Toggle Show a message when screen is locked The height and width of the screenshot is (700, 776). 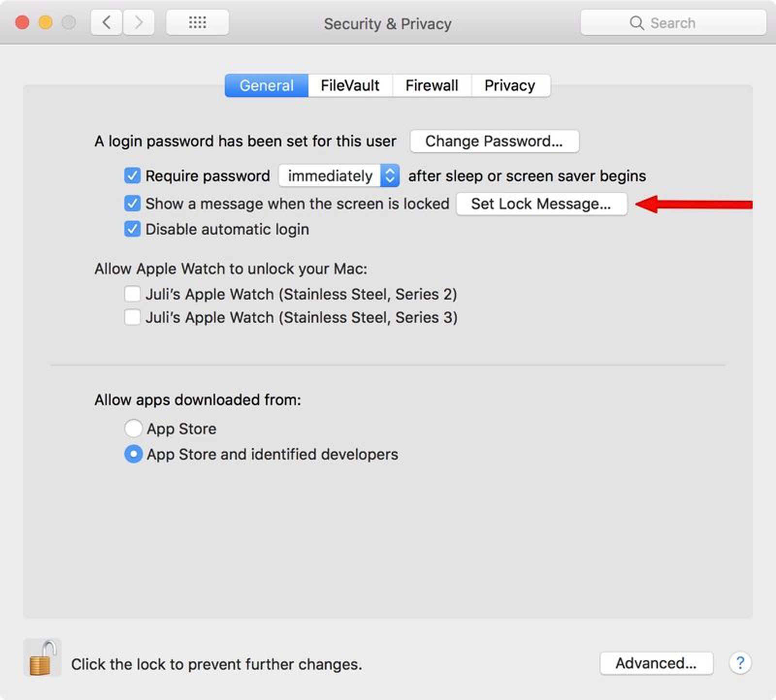(x=132, y=204)
